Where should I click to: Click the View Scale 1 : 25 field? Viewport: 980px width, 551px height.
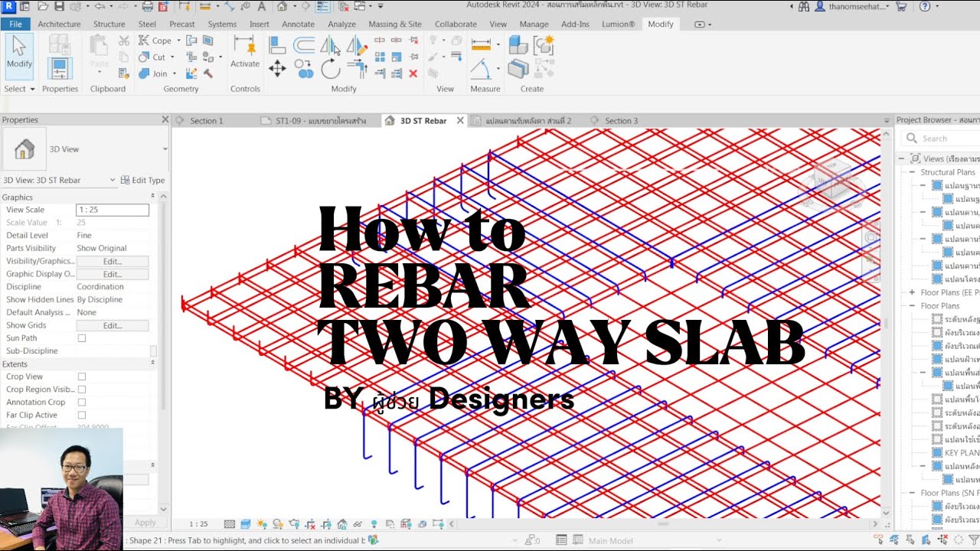[x=113, y=210]
